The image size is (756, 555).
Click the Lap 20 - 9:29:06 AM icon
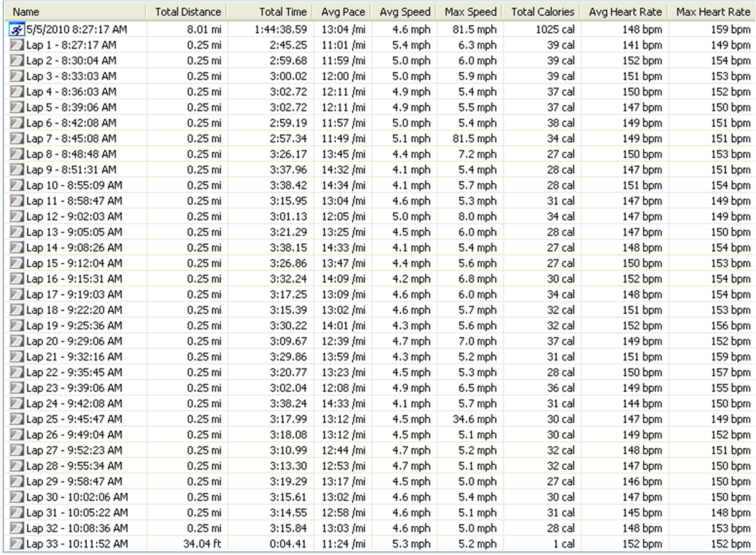click(17, 341)
